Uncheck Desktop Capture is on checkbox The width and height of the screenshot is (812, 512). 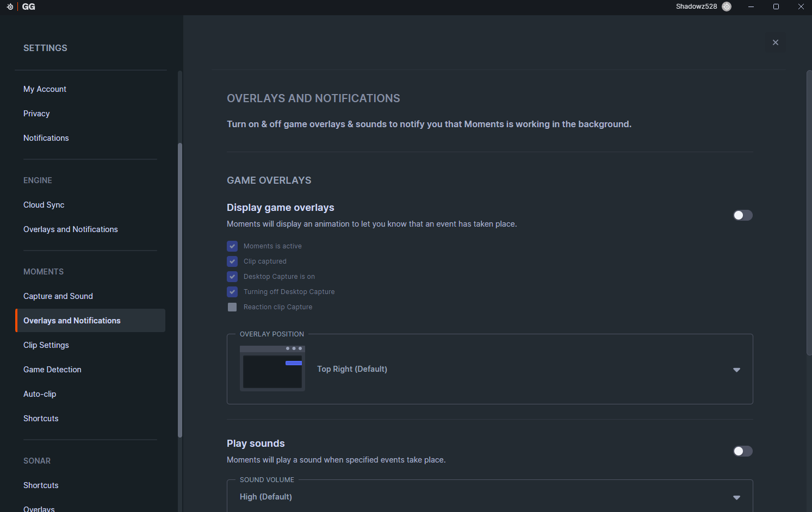tap(232, 277)
